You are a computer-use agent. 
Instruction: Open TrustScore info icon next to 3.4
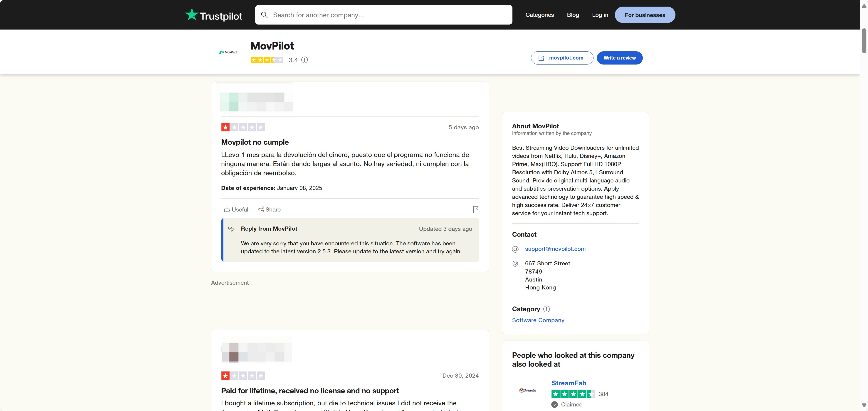click(305, 60)
